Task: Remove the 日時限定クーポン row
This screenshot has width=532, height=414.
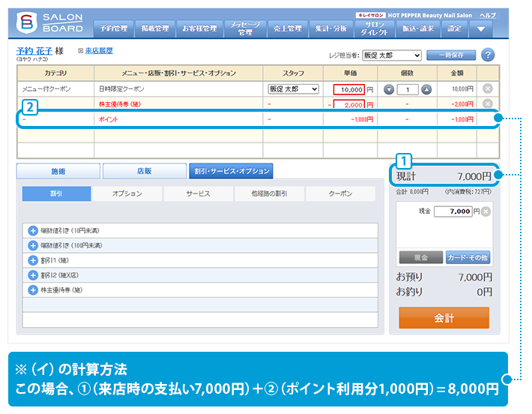Action: [x=488, y=89]
